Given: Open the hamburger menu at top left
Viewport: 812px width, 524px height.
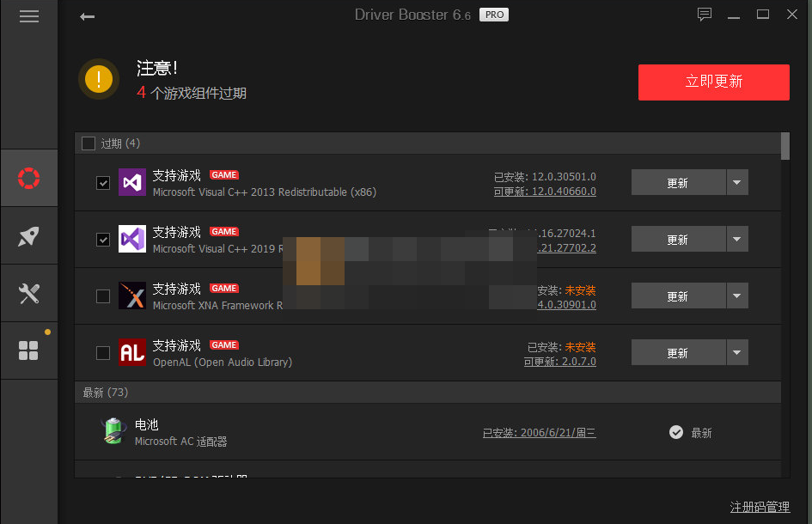Looking at the screenshot, I should (x=28, y=15).
